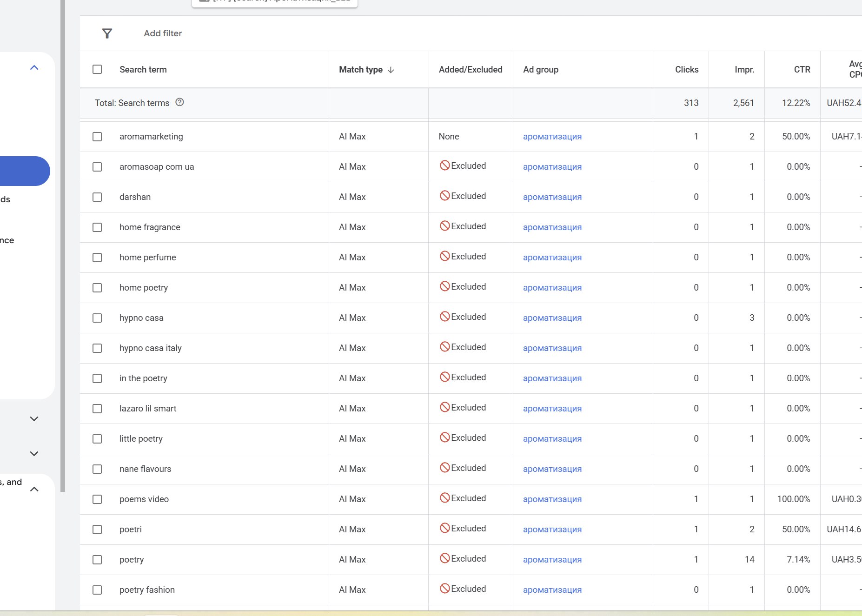Open ароматизация ad group link for aromamarketing
This screenshot has width=862, height=616.
pyautogui.click(x=552, y=137)
